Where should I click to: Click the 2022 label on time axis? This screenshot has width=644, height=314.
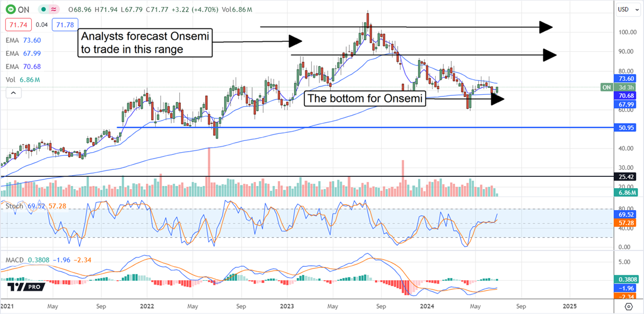[x=146, y=306]
